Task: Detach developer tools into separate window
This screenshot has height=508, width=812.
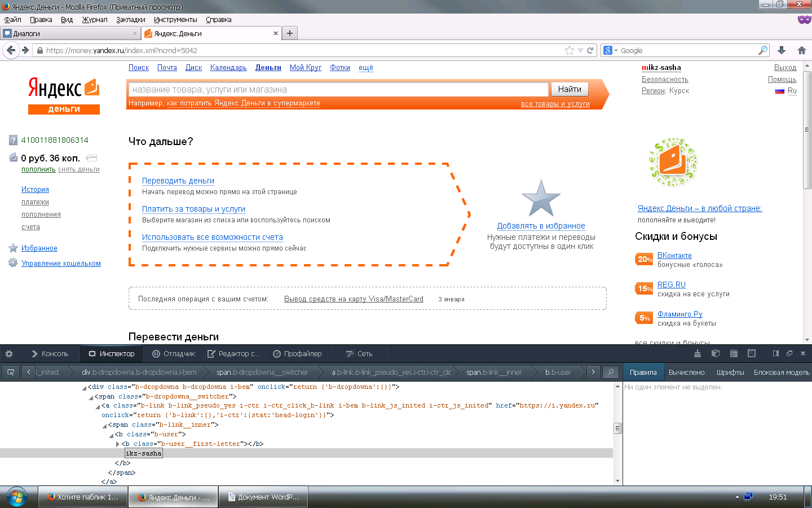Action: pos(789,353)
